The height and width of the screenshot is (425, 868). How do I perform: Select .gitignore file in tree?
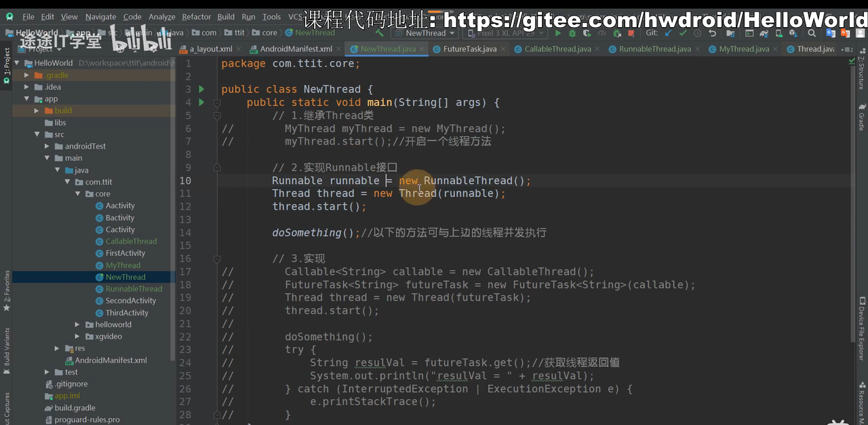pyautogui.click(x=71, y=384)
